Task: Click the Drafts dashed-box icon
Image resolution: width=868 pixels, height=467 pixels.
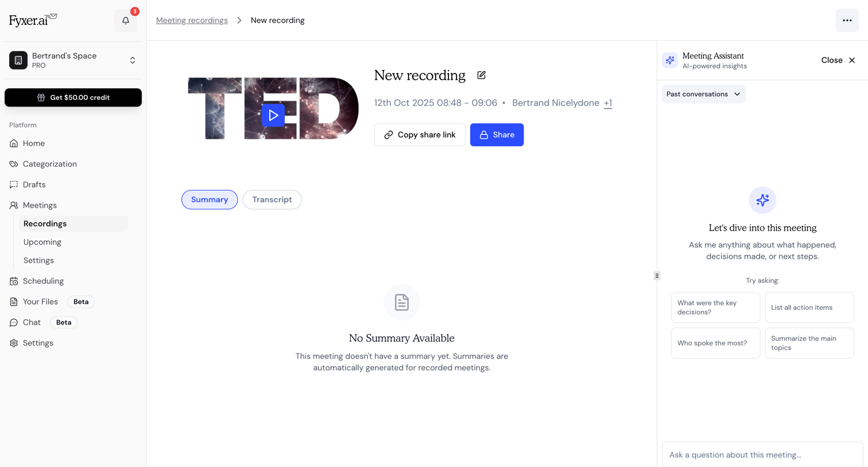Action: tap(14, 185)
